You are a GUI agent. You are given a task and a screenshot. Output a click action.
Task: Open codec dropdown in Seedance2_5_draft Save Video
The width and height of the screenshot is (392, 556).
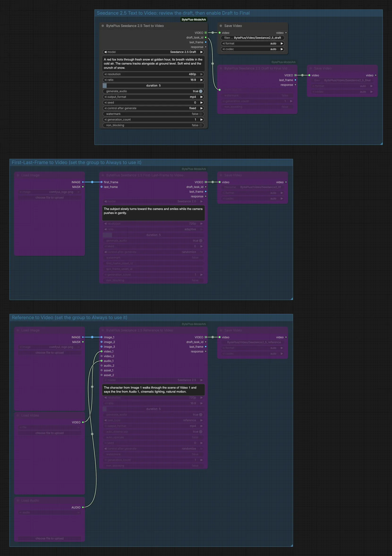pos(253,49)
